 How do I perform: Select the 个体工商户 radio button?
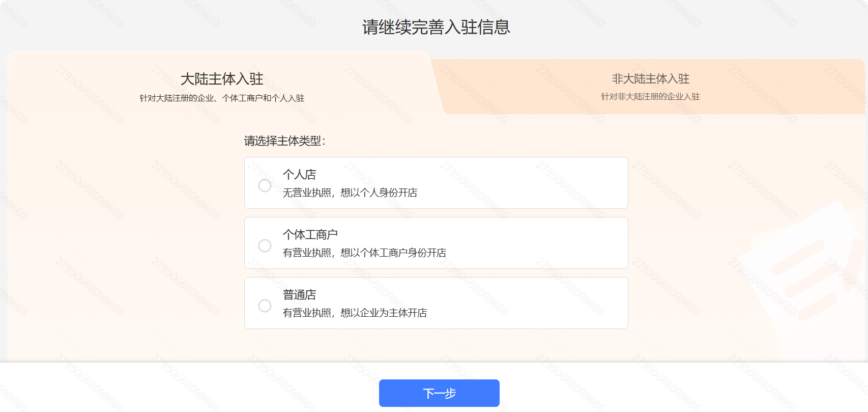point(265,245)
